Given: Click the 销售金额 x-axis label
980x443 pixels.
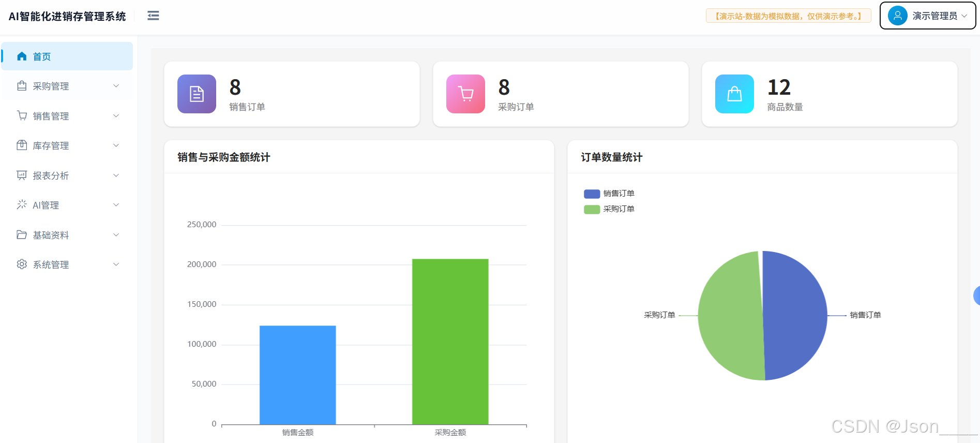Looking at the screenshot, I should coord(298,433).
